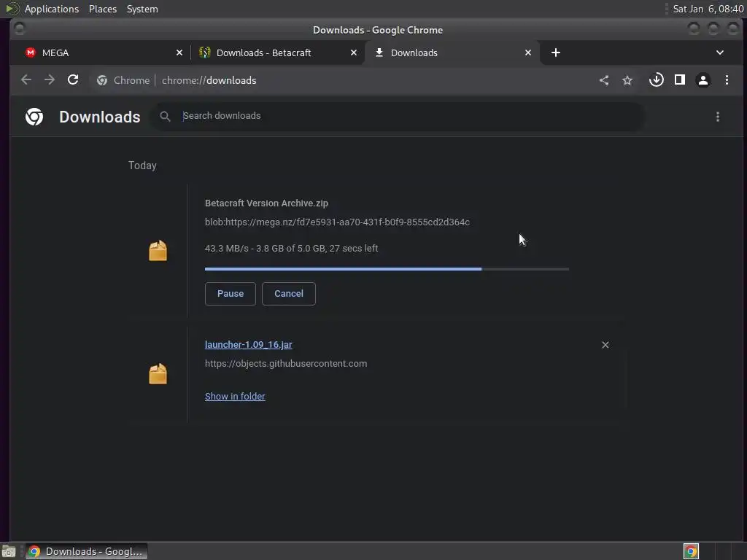The height and width of the screenshot is (560, 747).
Task: Click the objects.githubusercontent.com URL text
Action: tap(286, 363)
